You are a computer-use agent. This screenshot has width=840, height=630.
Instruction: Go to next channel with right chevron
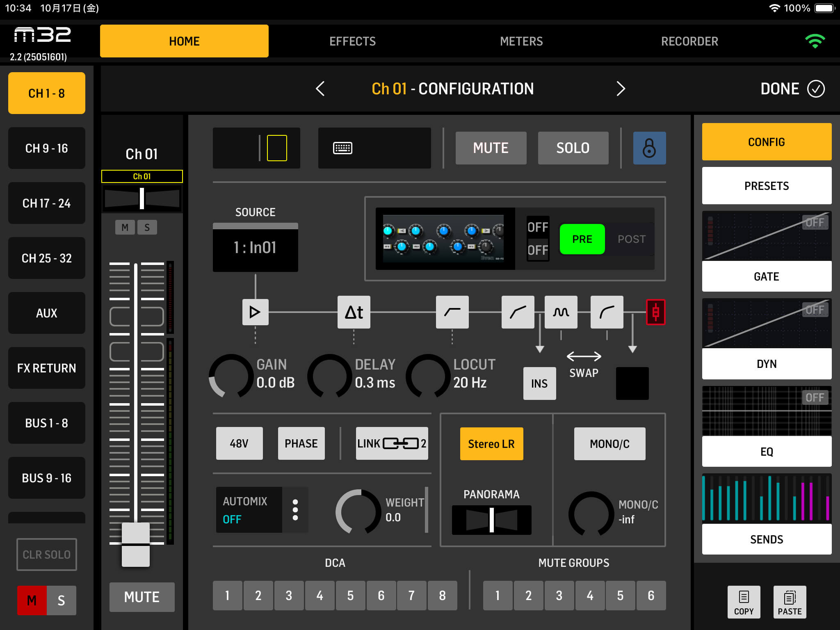click(x=621, y=89)
